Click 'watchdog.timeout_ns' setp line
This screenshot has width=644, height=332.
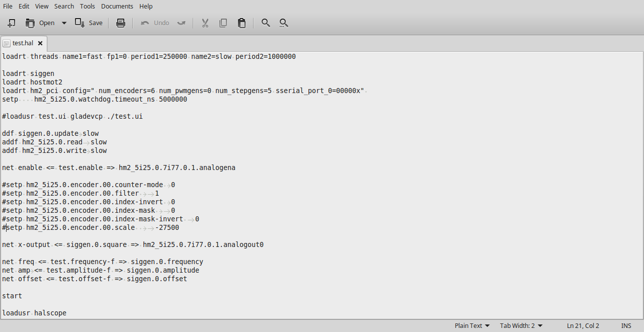coord(95,99)
